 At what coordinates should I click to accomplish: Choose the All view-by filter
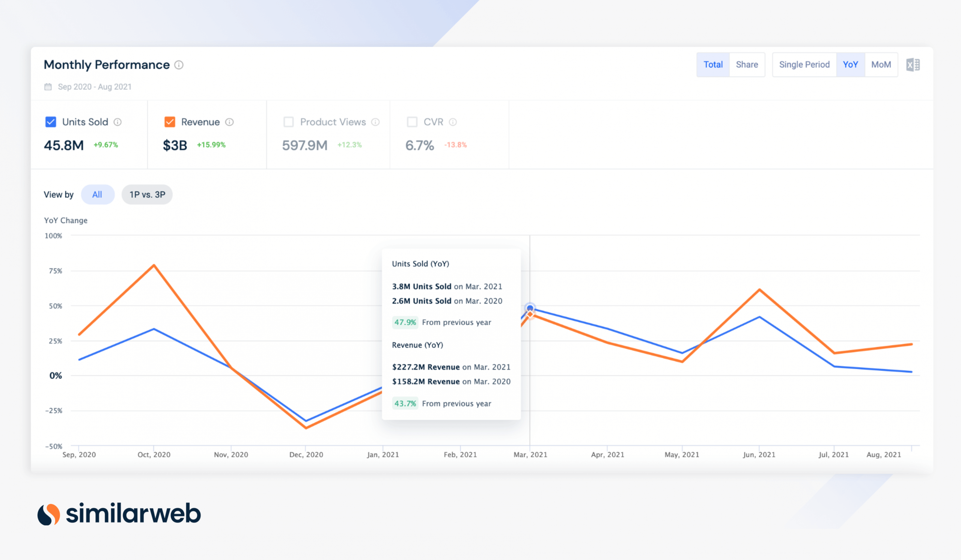(98, 194)
